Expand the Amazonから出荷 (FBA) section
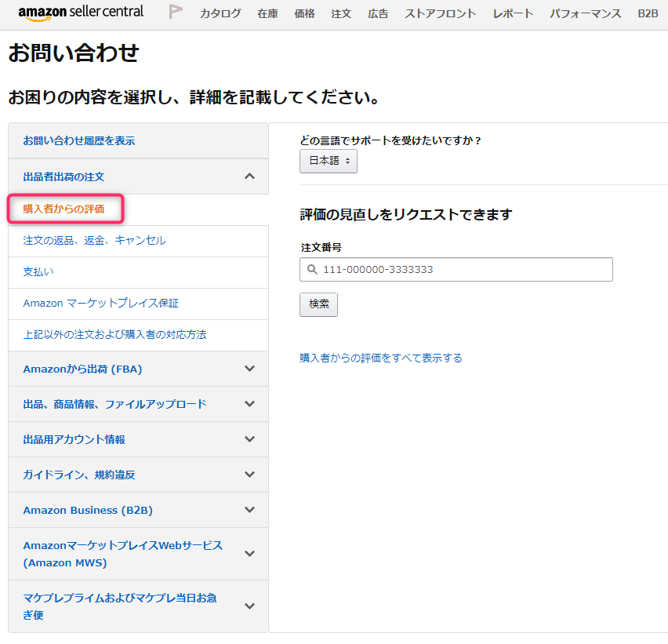The image size is (668, 644). [x=249, y=369]
